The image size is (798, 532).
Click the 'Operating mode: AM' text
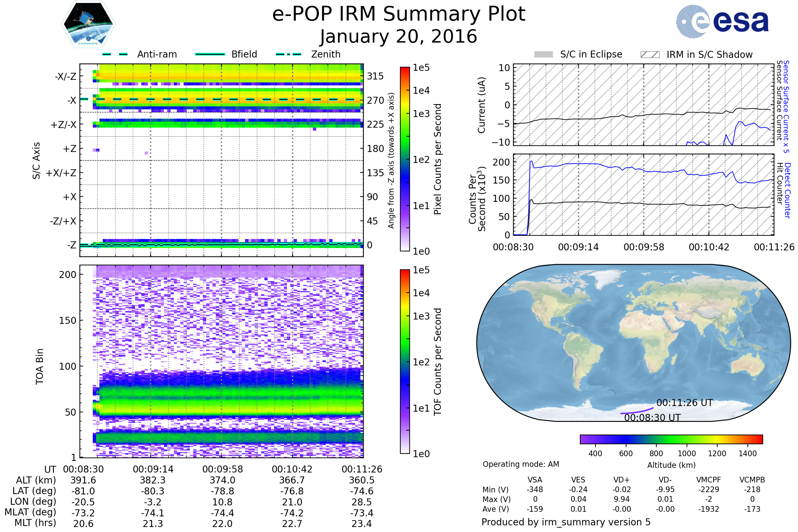pos(521,464)
